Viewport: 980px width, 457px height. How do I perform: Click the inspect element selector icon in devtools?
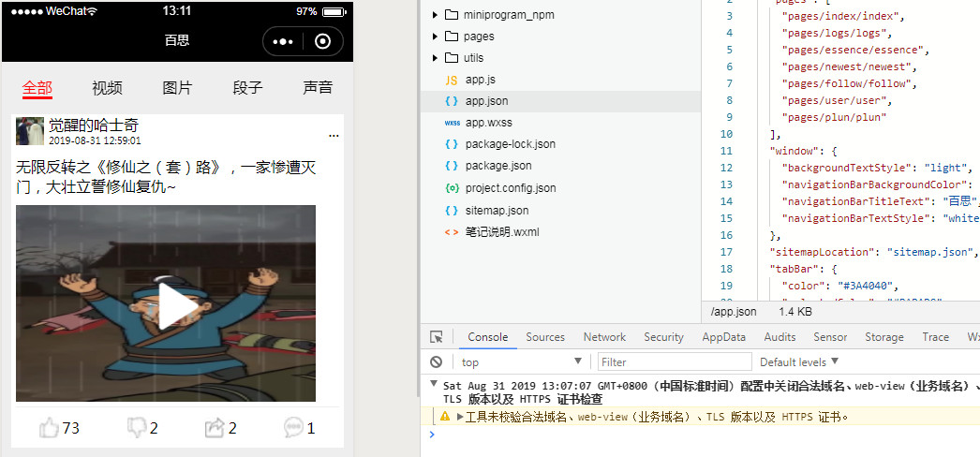(x=437, y=337)
